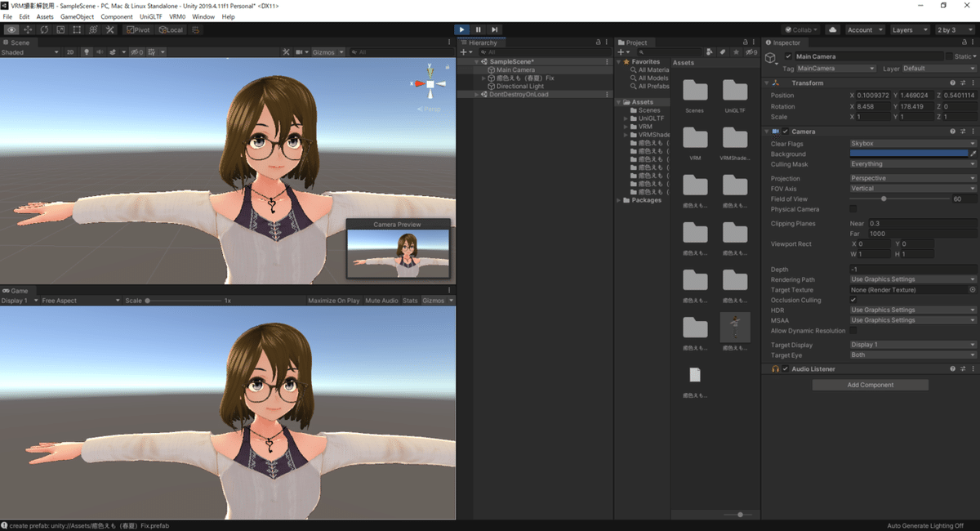The height and width of the screenshot is (531, 980).
Task: Click the favorites star icon in Project toolbar
Action: pos(736,52)
